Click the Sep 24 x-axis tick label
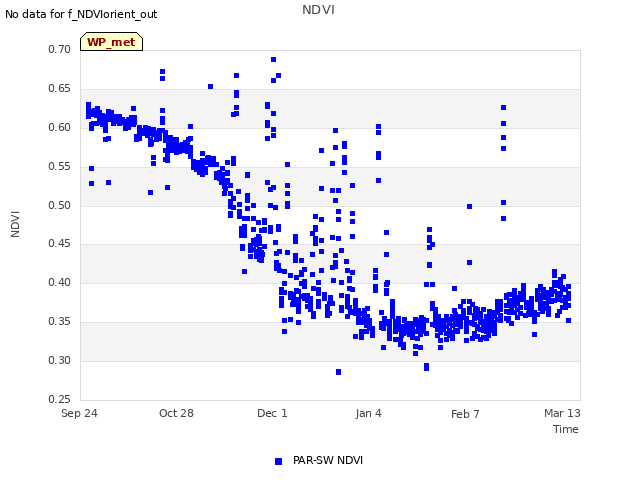Image resolution: width=640 pixels, height=480 pixels. pyautogui.click(x=79, y=413)
